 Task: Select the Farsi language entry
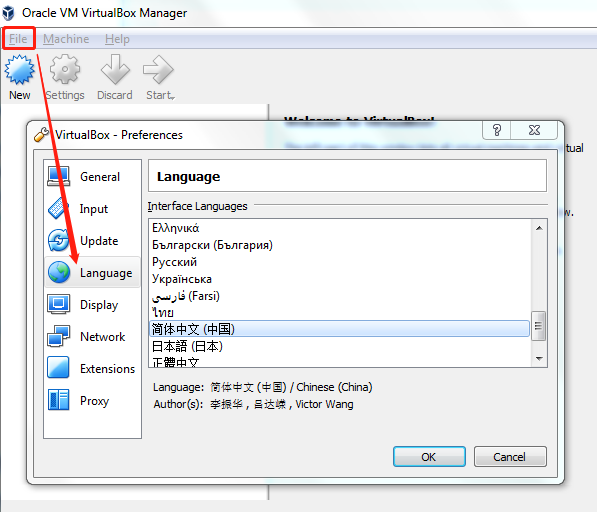tap(339, 296)
